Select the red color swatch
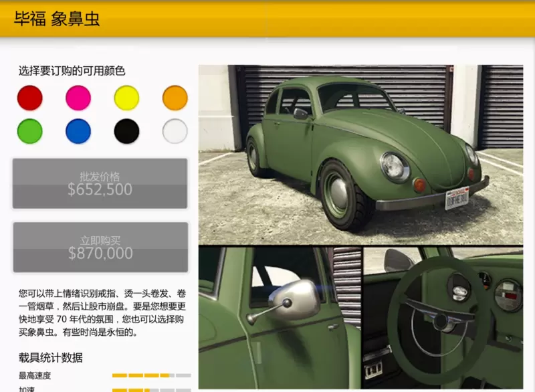 click(x=30, y=98)
